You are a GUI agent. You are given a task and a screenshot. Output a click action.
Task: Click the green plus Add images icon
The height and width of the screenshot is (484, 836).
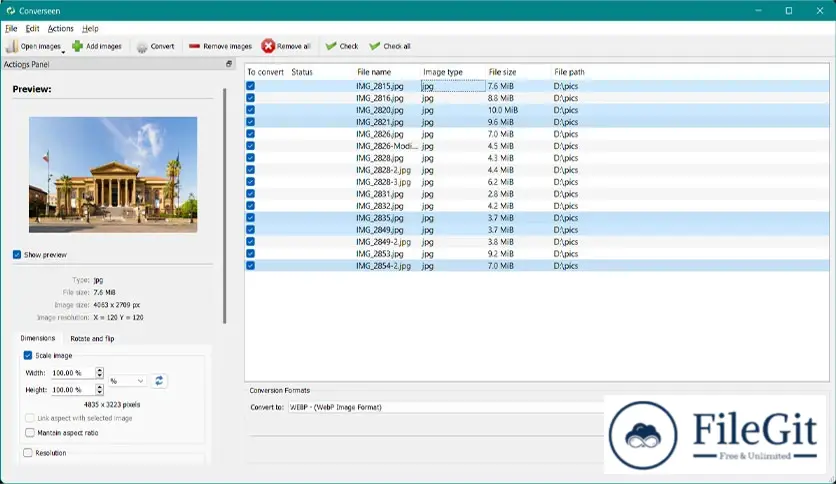77,46
